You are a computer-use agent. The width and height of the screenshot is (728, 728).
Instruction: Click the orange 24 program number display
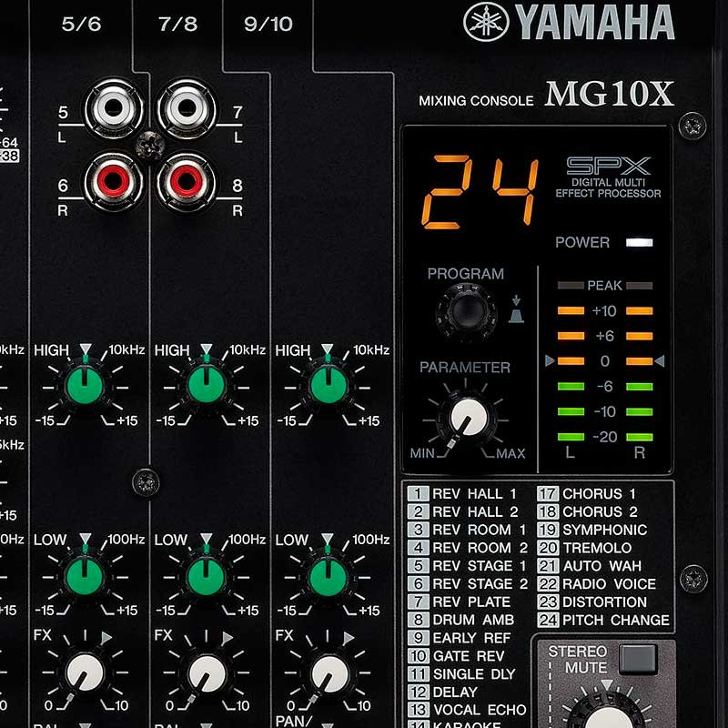(480, 192)
